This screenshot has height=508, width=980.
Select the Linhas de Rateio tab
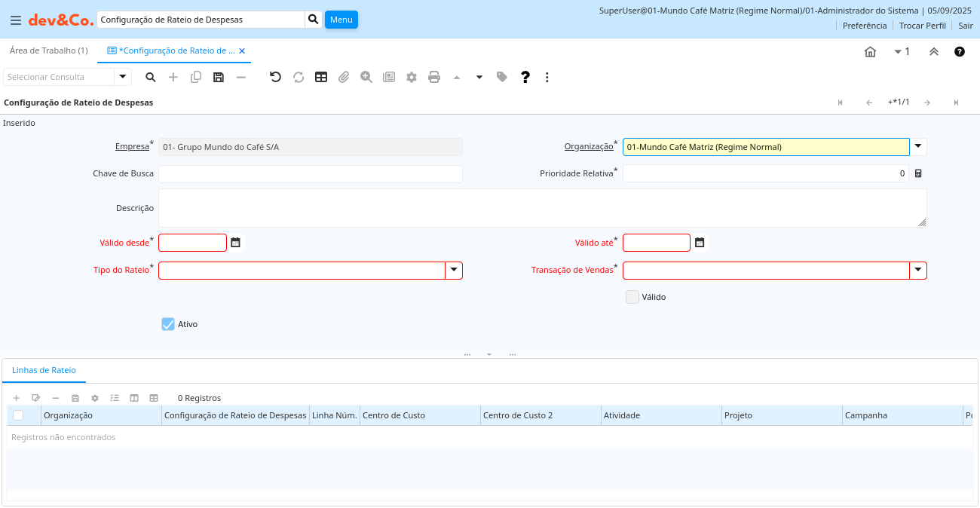point(44,371)
